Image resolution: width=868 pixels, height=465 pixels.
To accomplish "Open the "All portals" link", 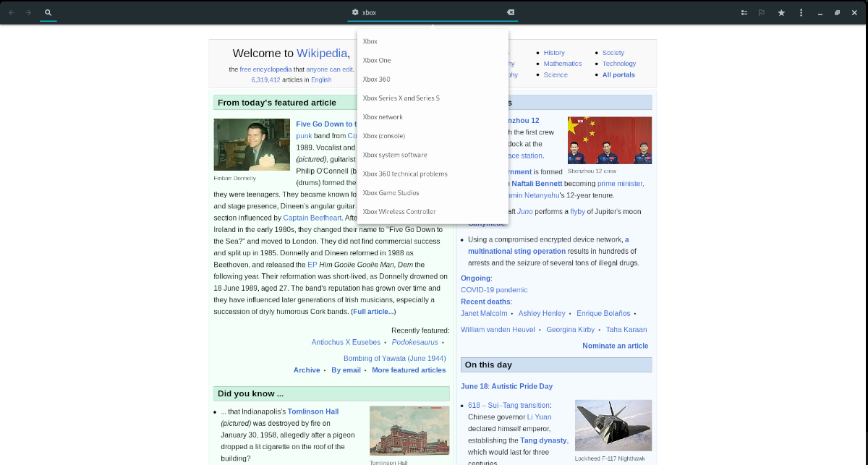I will pos(618,74).
